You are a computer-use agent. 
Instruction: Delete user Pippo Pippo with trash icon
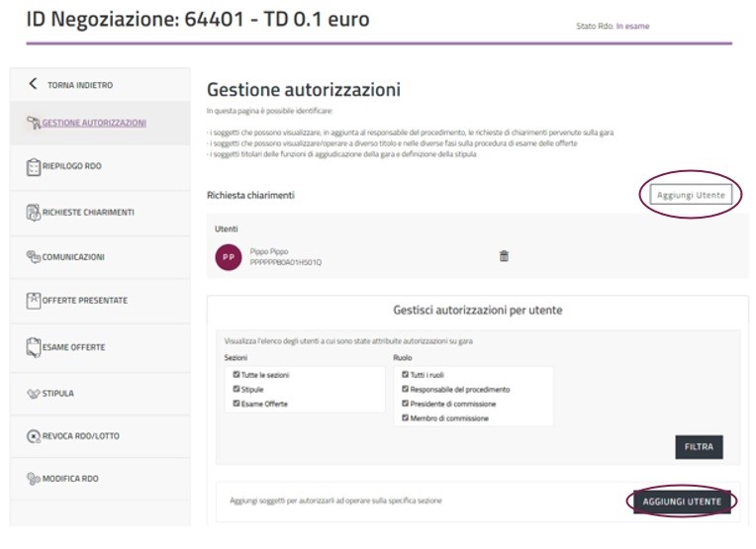click(x=504, y=256)
